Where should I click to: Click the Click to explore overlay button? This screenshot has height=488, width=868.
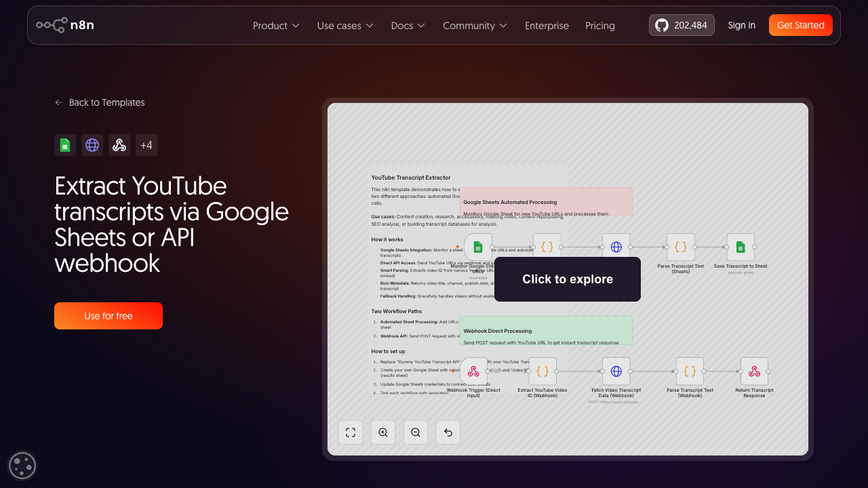click(x=568, y=279)
